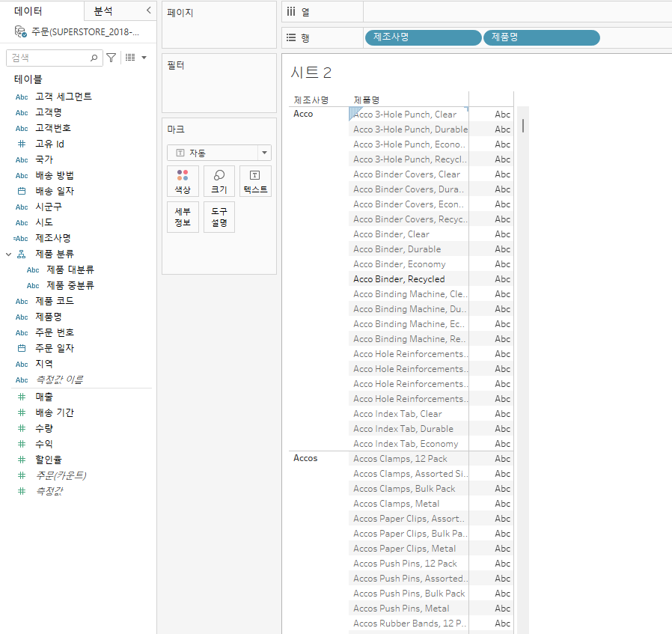Open the dropdown arrow next to the list view icon
Screen dimensions: 672x634
point(144,58)
